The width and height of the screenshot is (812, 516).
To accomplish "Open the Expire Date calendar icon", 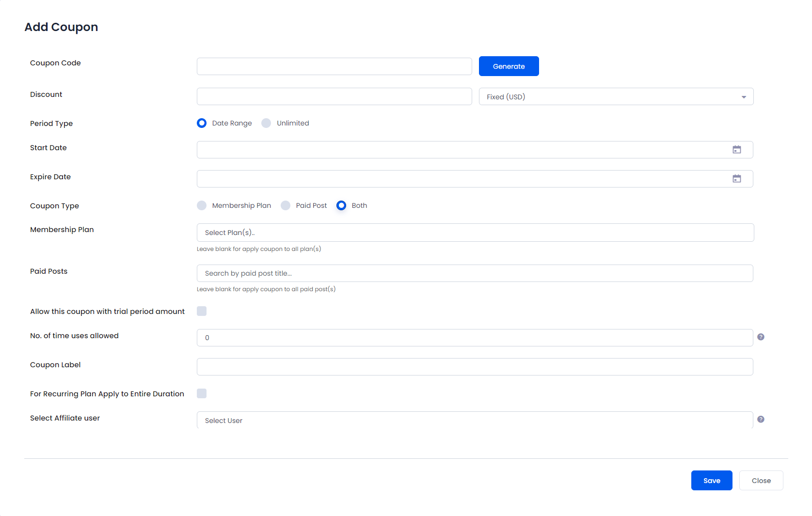I will [x=737, y=179].
